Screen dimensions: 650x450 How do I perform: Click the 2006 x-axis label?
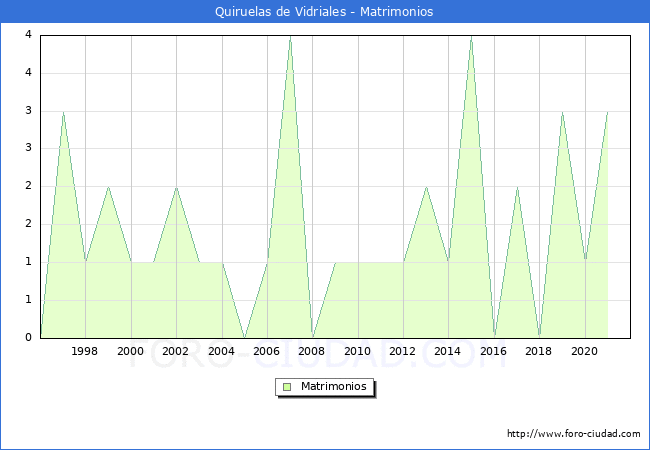tap(267, 351)
